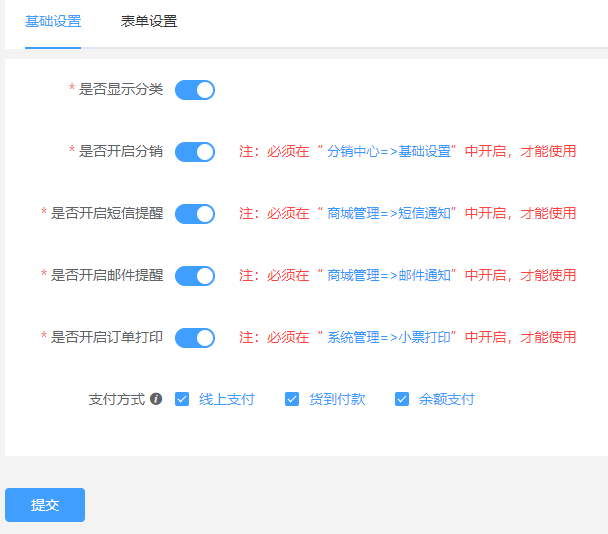
Task: Turn off the 是否显示分类 switch
Action: [x=195, y=90]
